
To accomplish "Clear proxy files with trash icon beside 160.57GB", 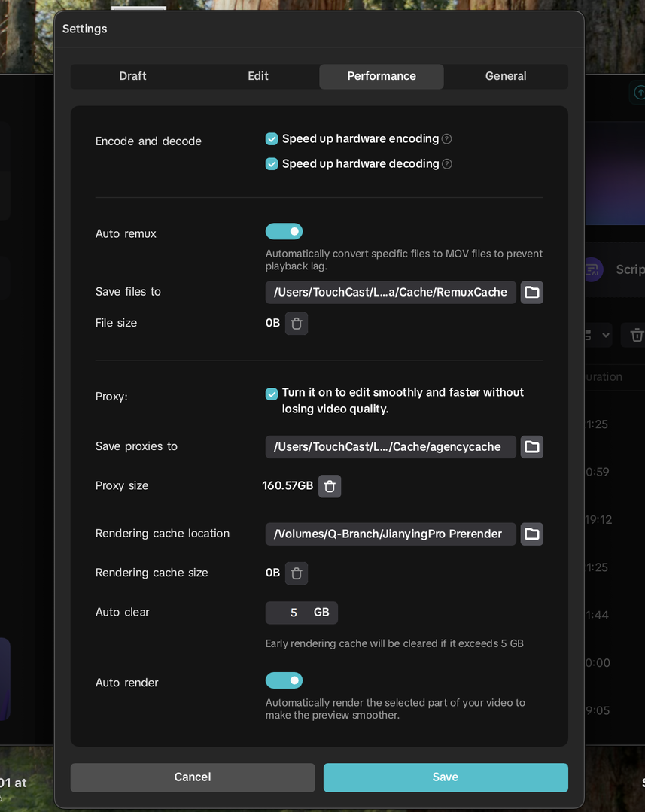I will 330,485.
